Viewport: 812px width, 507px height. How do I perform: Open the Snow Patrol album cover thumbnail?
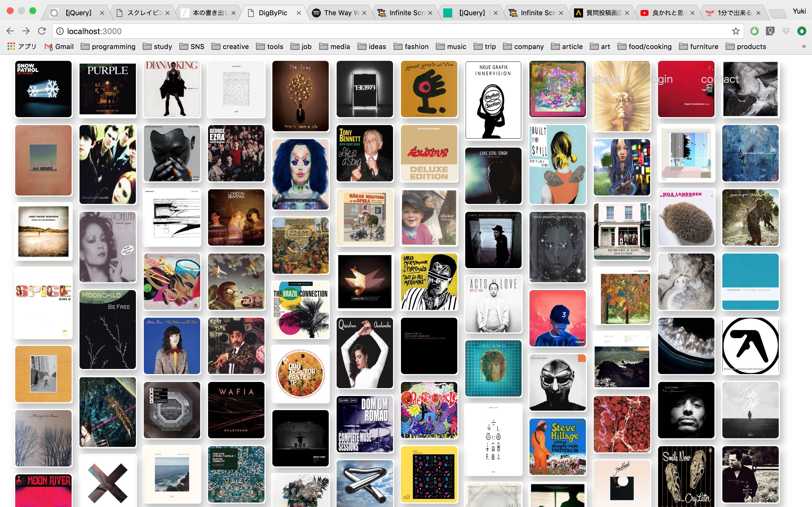pos(43,89)
